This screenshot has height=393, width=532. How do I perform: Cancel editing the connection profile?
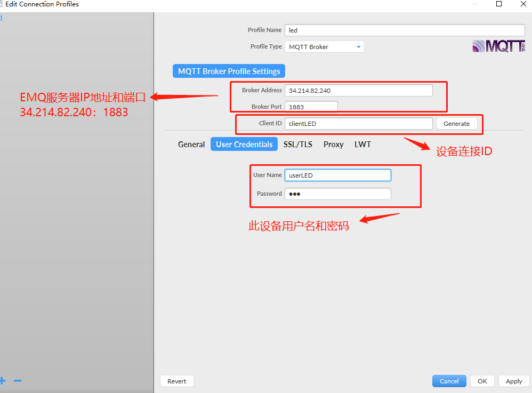click(449, 381)
